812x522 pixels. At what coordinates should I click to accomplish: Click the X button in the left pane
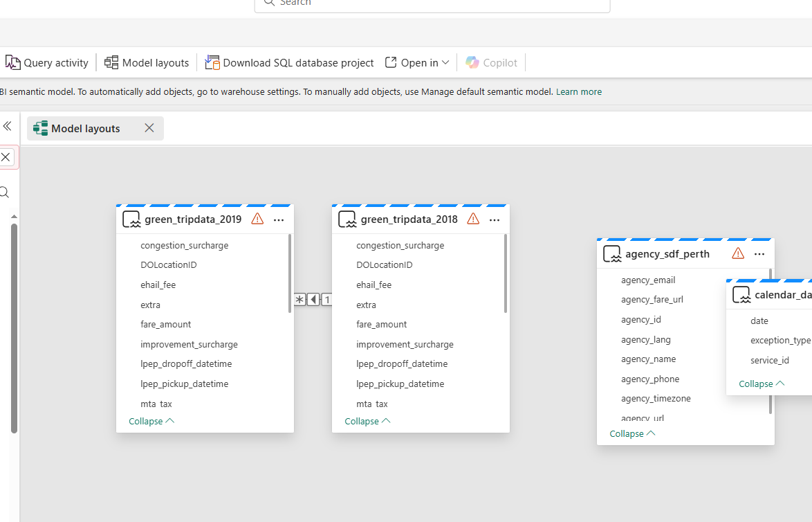click(x=6, y=157)
